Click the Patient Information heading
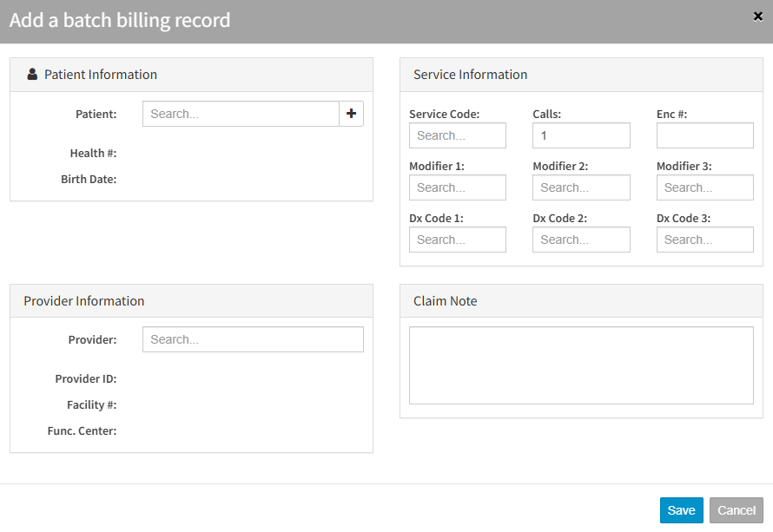The height and width of the screenshot is (532, 773). click(x=101, y=75)
